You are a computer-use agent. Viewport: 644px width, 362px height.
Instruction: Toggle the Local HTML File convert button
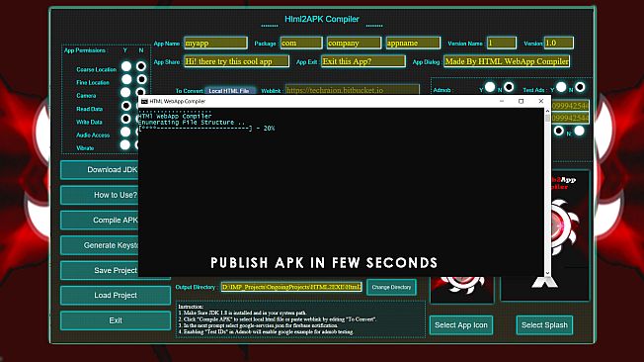pos(229,91)
